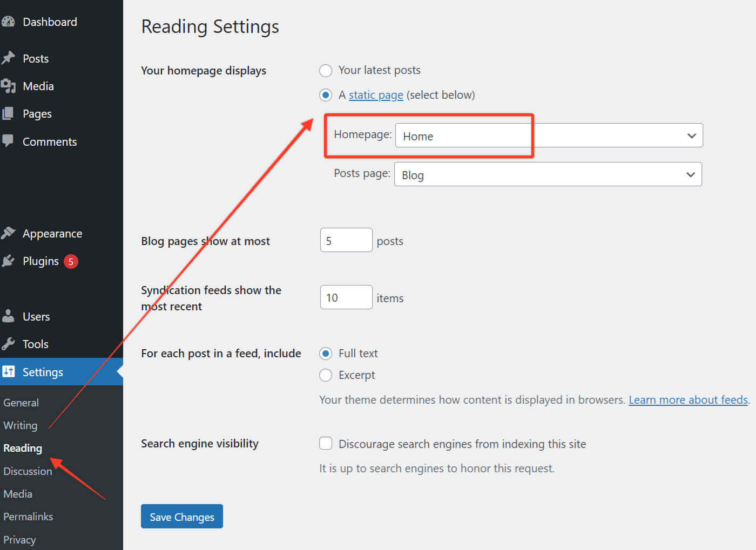Screen dimensions: 756x550
Task: Click the Plugins plug icon
Action: (8, 261)
